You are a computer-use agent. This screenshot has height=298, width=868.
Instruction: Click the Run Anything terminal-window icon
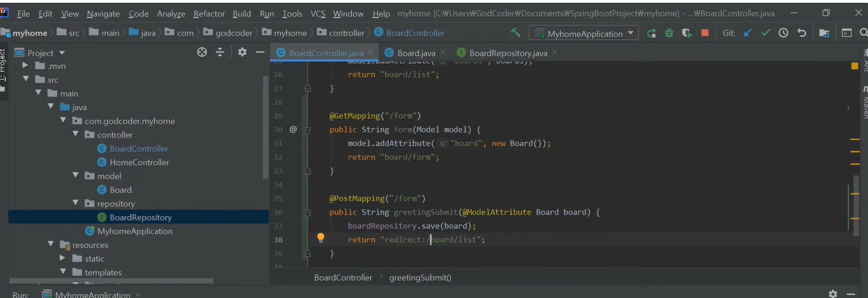click(x=847, y=33)
